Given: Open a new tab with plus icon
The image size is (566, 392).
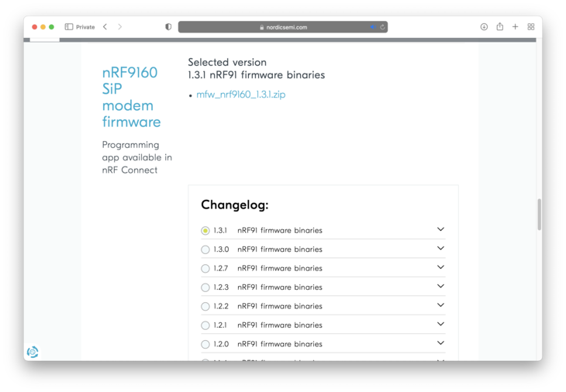Looking at the screenshot, I should coord(515,26).
